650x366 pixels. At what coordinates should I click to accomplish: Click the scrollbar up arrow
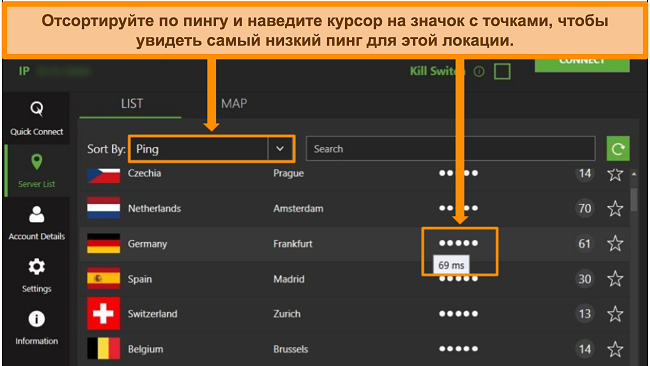[x=634, y=174]
